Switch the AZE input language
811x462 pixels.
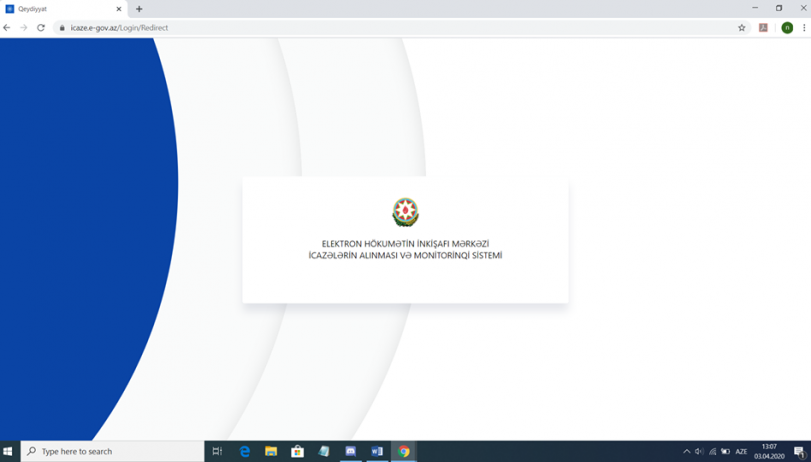coord(741,451)
